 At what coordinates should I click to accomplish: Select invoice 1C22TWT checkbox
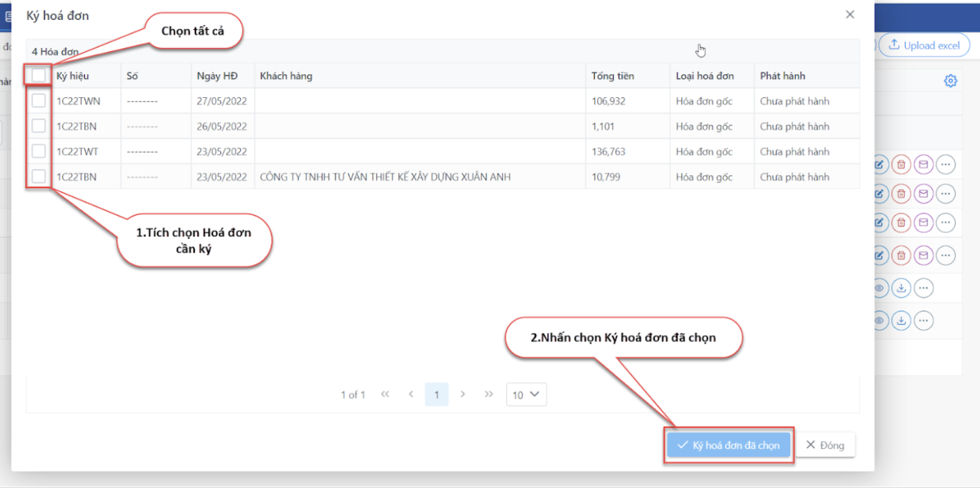38,151
